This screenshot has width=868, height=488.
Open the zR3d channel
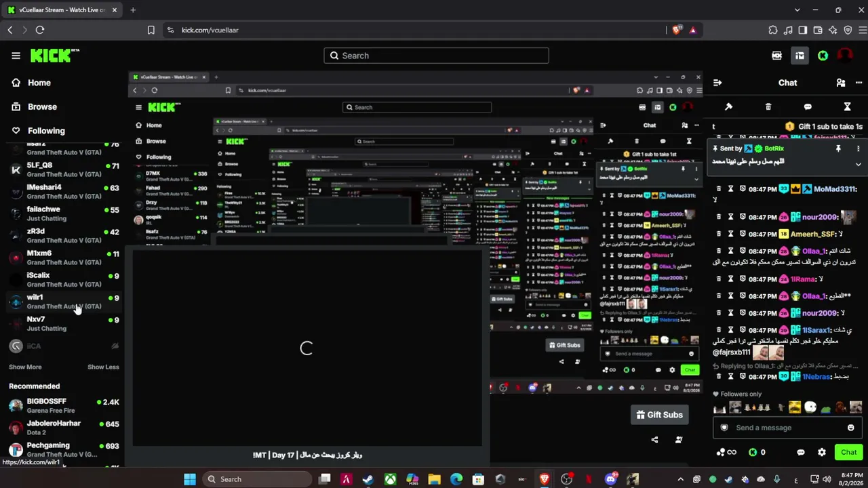click(x=64, y=235)
